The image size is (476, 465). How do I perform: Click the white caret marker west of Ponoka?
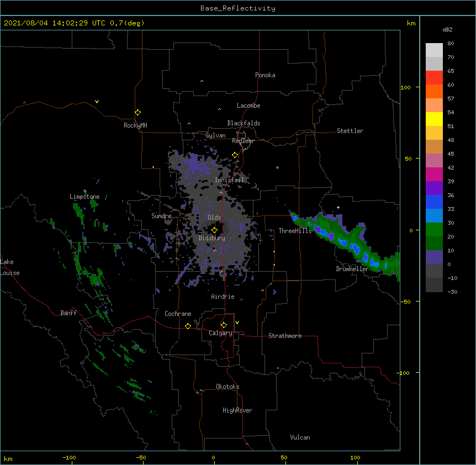click(x=202, y=81)
